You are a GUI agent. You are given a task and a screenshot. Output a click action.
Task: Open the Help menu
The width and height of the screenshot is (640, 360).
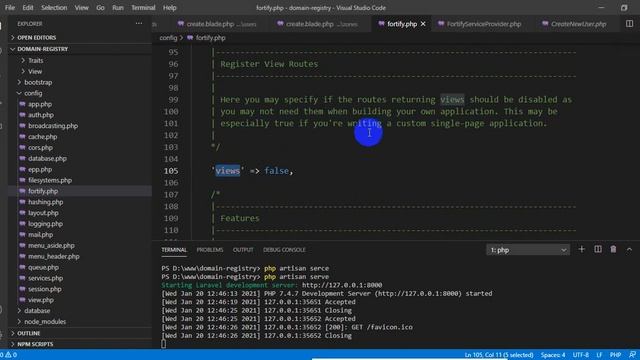point(169,8)
